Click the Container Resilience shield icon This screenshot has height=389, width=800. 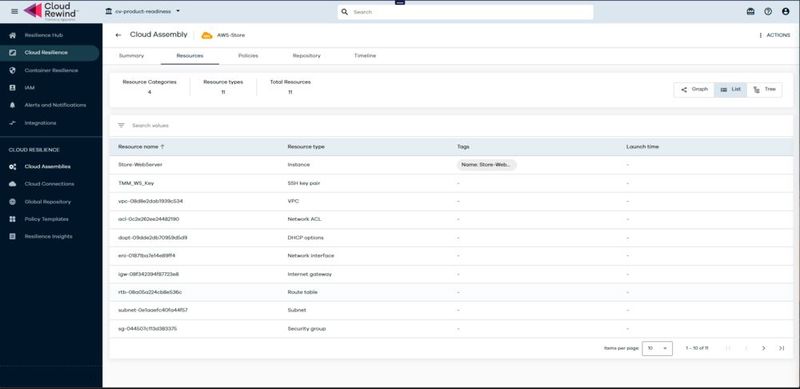pyautogui.click(x=13, y=70)
